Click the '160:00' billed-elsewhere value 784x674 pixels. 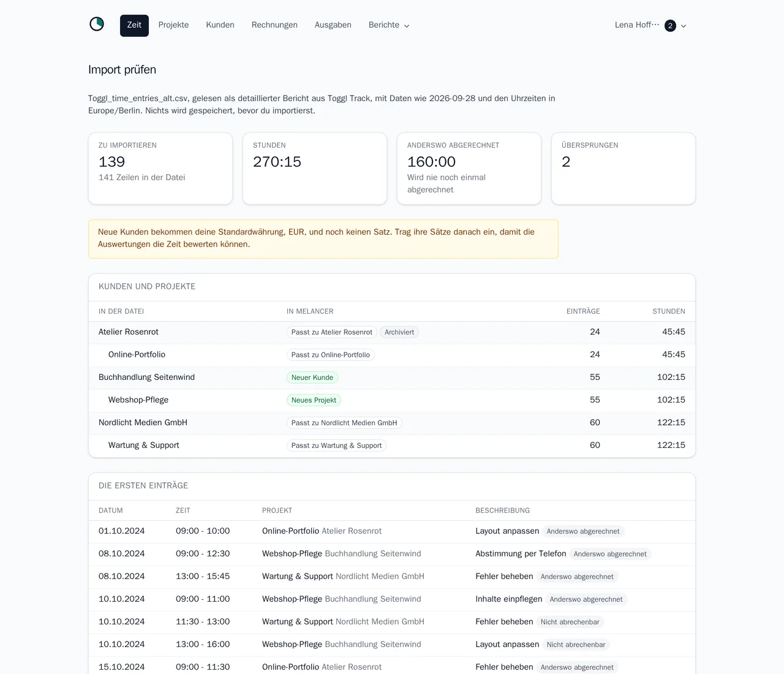pyautogui.click(x=431, y=162)
